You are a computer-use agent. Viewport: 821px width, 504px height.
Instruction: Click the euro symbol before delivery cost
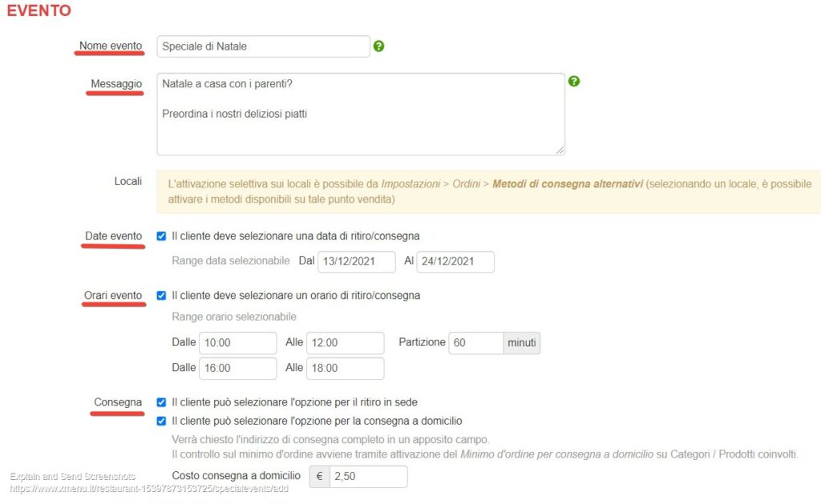pos(319,477)
